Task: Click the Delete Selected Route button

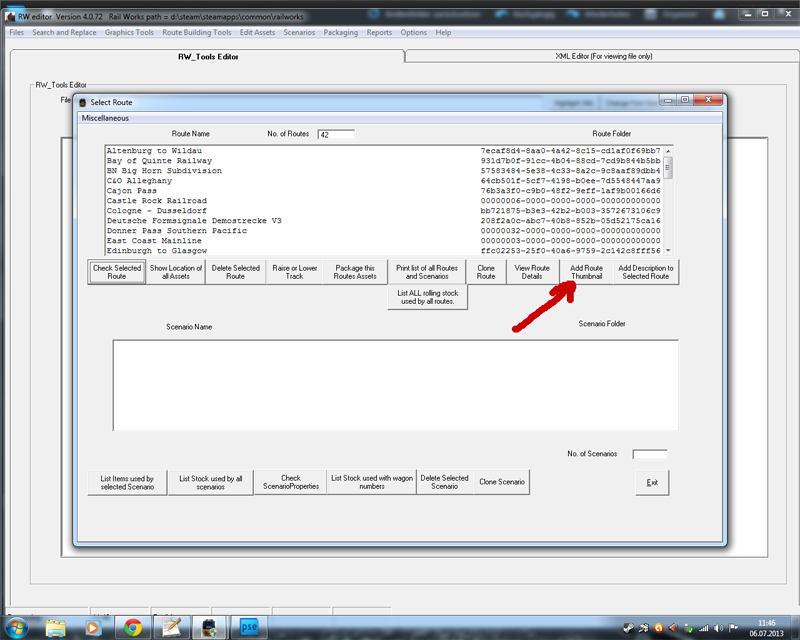Action: pyautogui.click(x=235, y=272)
